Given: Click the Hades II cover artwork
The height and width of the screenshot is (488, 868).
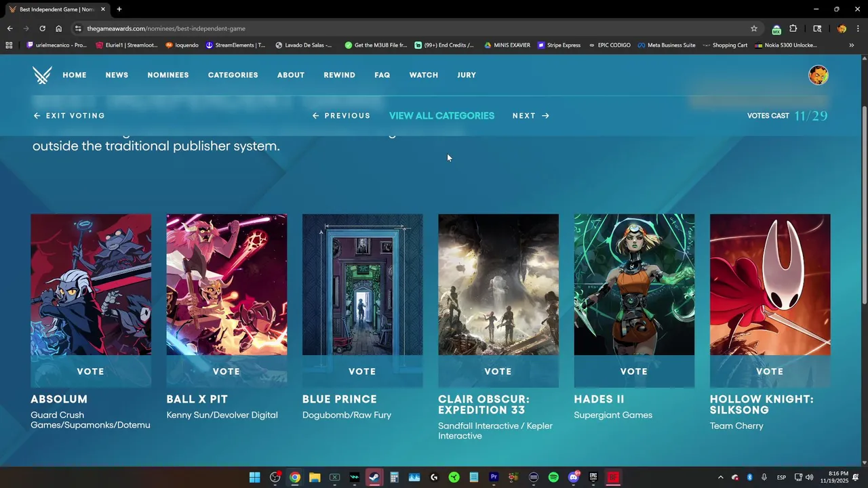Looking at the screenshot, I should pos(634,285).
